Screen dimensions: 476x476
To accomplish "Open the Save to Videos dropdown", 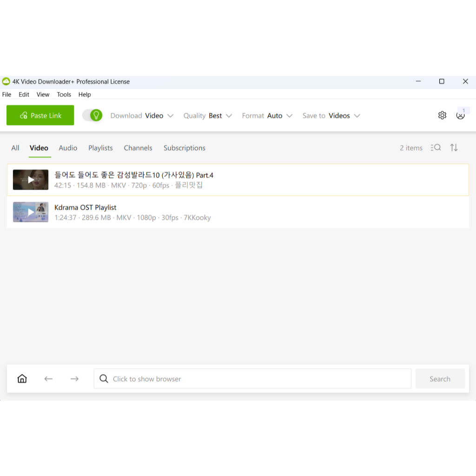I will click(x=331, y=116).
